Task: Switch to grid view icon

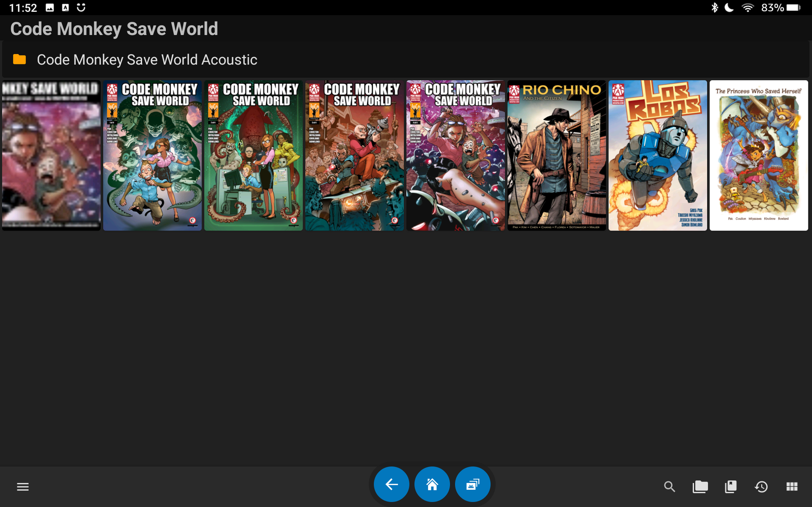Action: (x=792, y=486)
